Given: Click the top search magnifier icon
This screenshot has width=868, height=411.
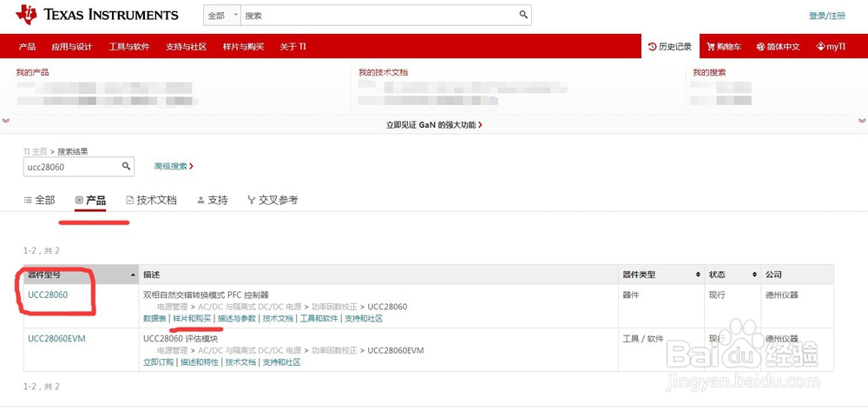Looking at the screenshot, I should (523, 15).
